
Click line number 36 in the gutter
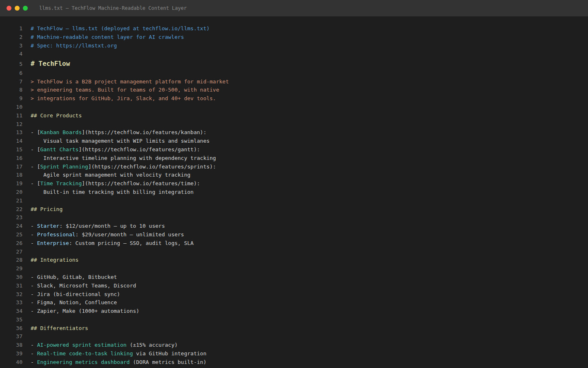click(x=19, y=328)
